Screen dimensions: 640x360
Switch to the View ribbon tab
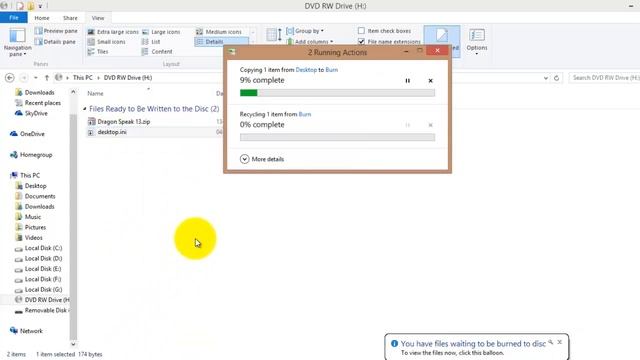98,18
